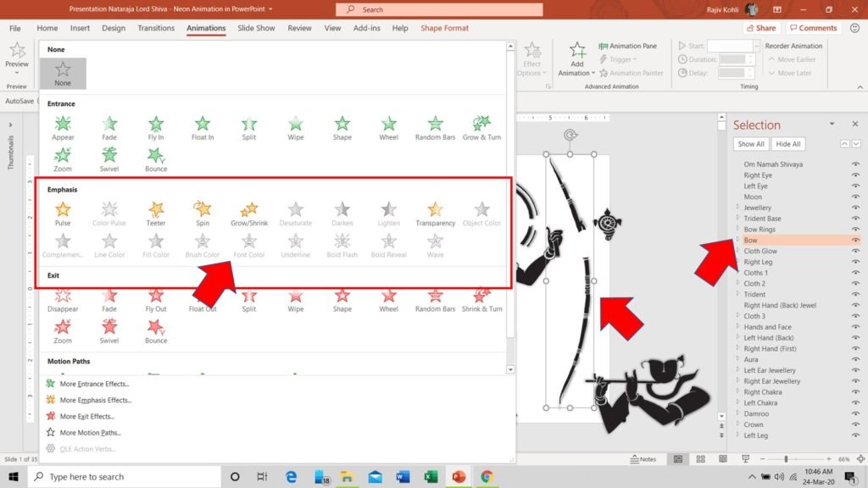The height and width of the screenshot is (488, 868).
Task: Click the ribbon Search box
Action: point(439,9)
